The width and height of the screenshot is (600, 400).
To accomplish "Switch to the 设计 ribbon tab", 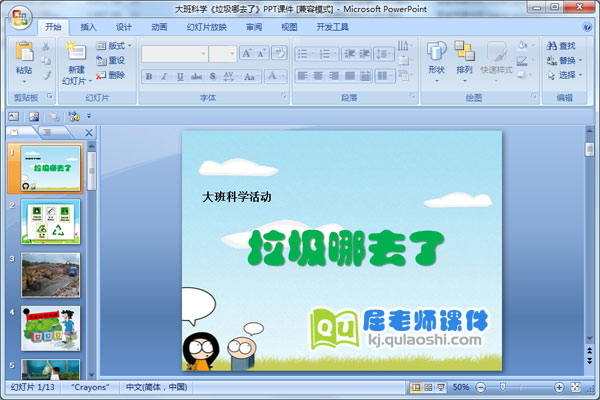I will pyautogui.click(x=124, y=27).
